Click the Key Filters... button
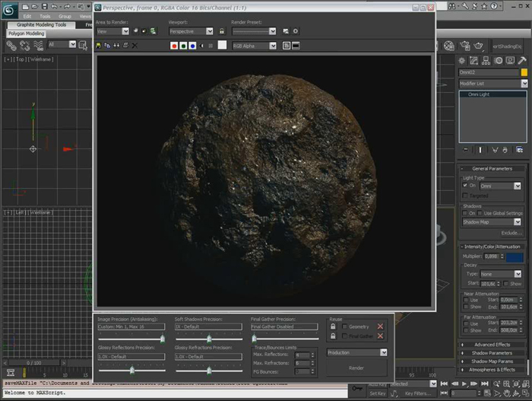 pyautogui.click(x=418, y=393)
